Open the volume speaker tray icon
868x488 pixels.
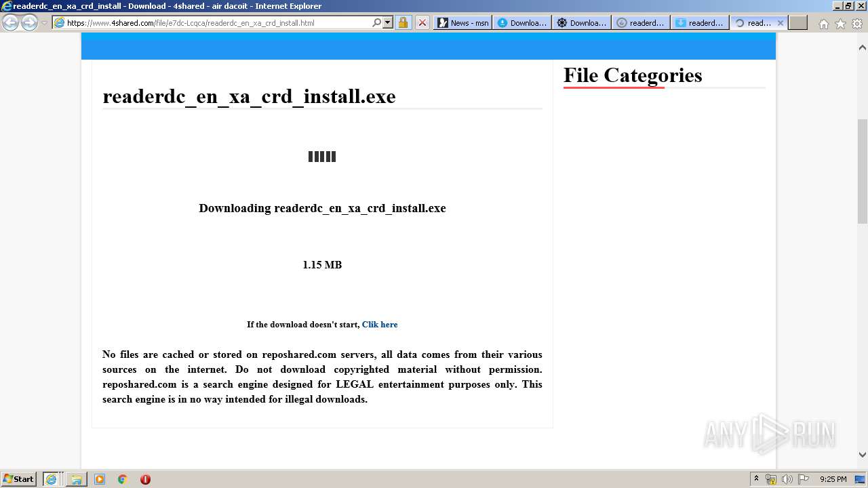coord(787,479)
